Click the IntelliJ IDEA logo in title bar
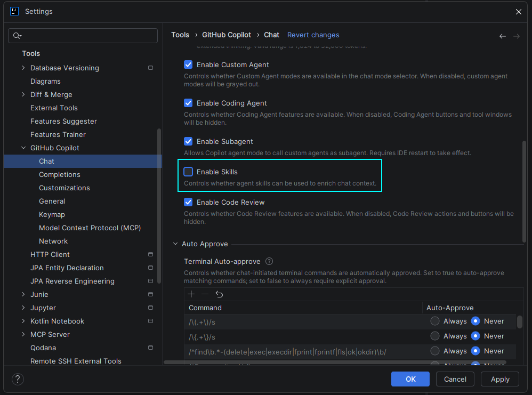The height and width of the screenshot is (395, 532). [14, 11]
